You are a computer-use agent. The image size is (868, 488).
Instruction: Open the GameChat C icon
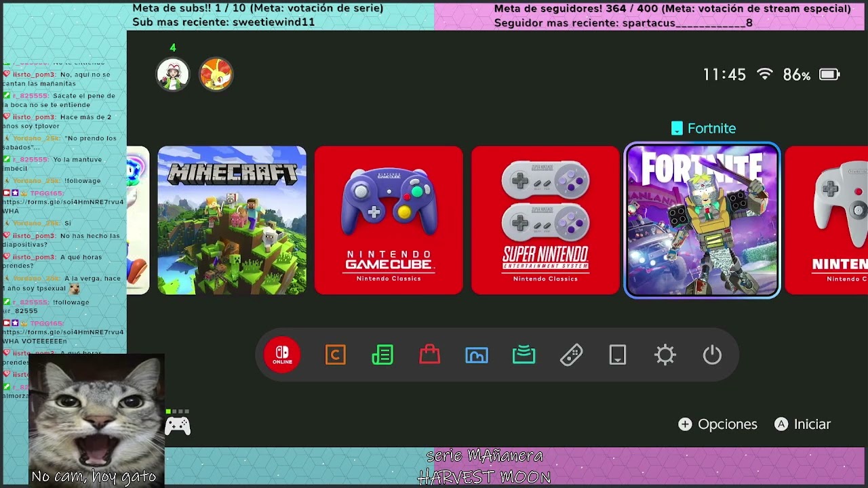[x=336, y=354]
